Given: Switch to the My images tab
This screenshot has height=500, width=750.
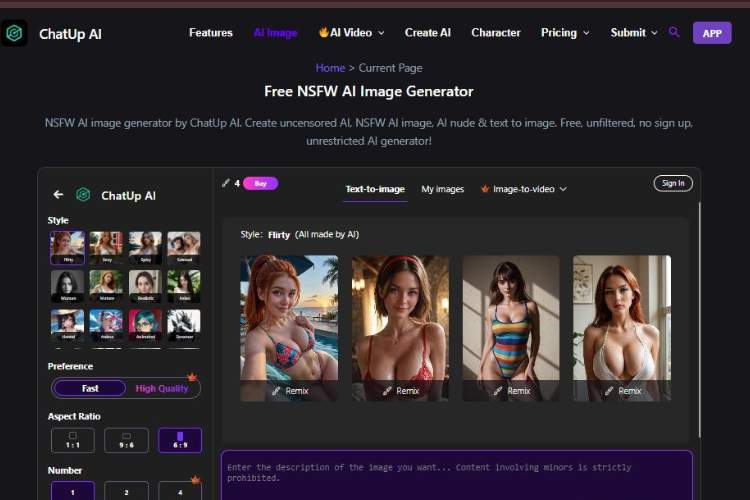Looking at the screenshot, I should coord(442,189).
